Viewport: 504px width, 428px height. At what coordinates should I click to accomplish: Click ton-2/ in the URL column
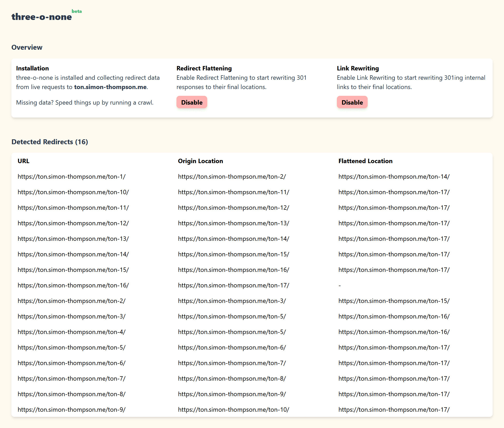click(x=72, y=301)
